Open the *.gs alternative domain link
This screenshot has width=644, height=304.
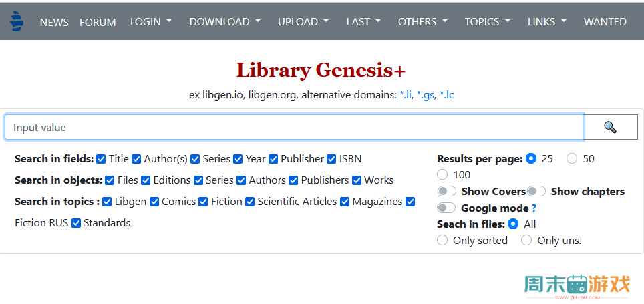click(425, 95)
